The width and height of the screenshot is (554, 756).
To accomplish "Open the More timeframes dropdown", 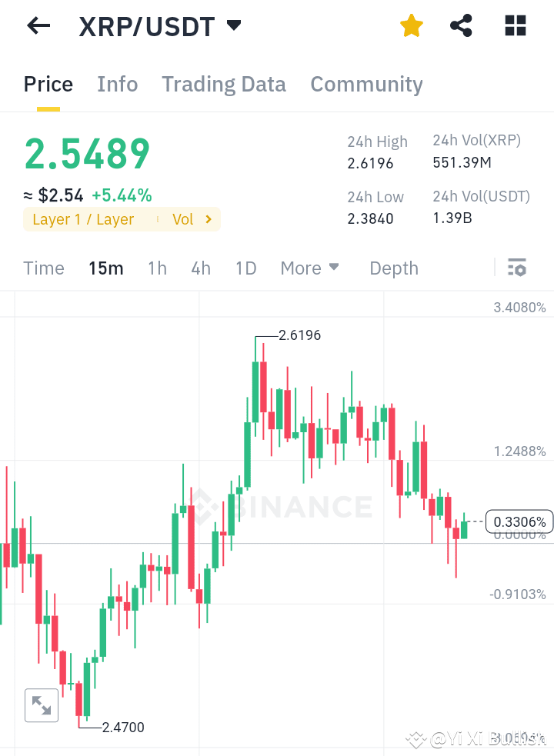I will coord(309,268).
